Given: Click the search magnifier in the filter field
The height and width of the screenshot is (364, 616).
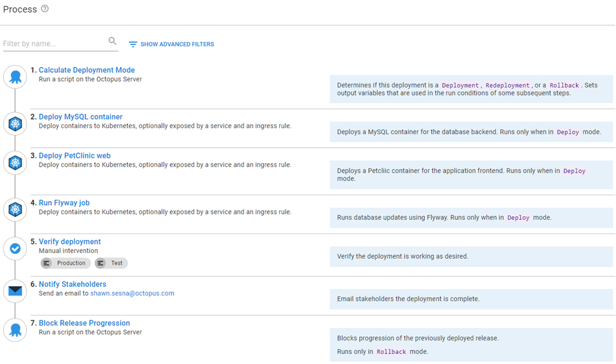Looking at the screenshot, I should coord(112,40).
